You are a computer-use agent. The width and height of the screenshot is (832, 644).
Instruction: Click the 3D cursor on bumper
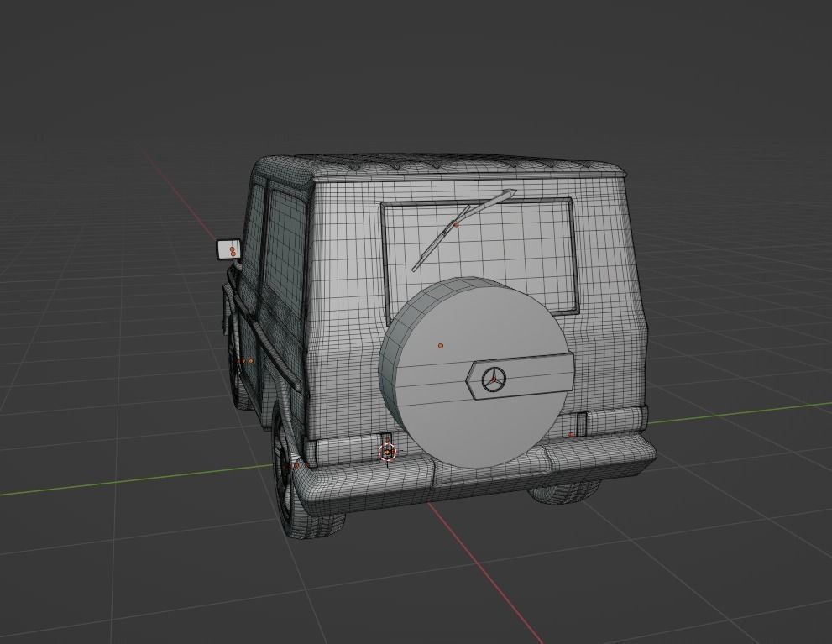click(x=387, y=452)
